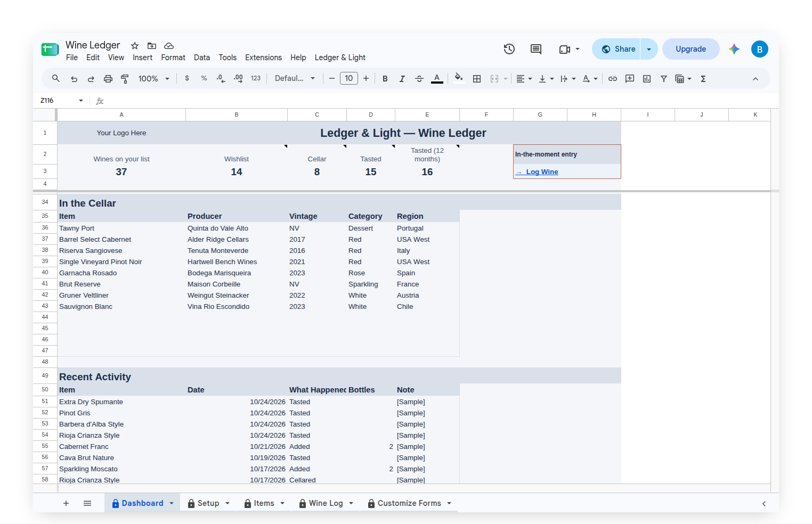The width and height of the screenshot is (812, 524).
Task: Print the spreadsheet
Action: [108, 79]
